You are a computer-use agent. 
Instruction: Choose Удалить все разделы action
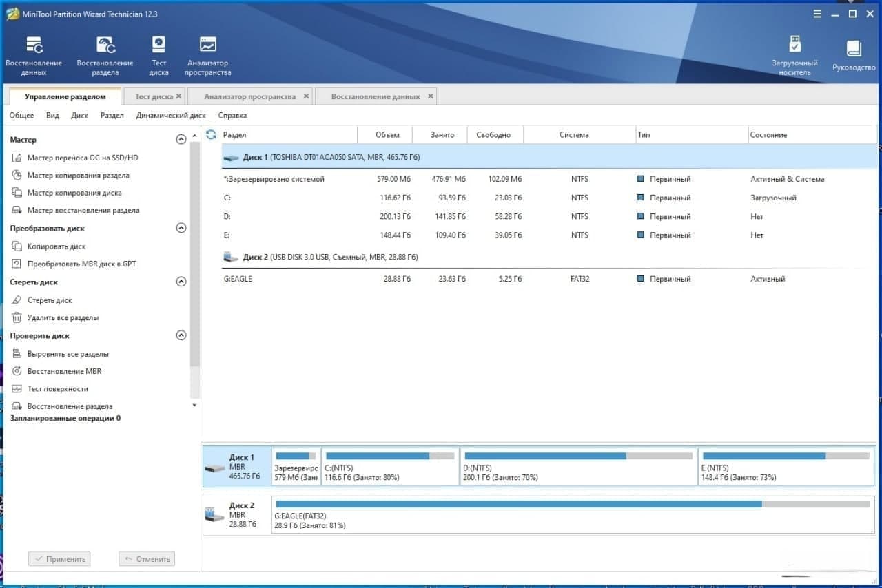(x=55, y=318)
